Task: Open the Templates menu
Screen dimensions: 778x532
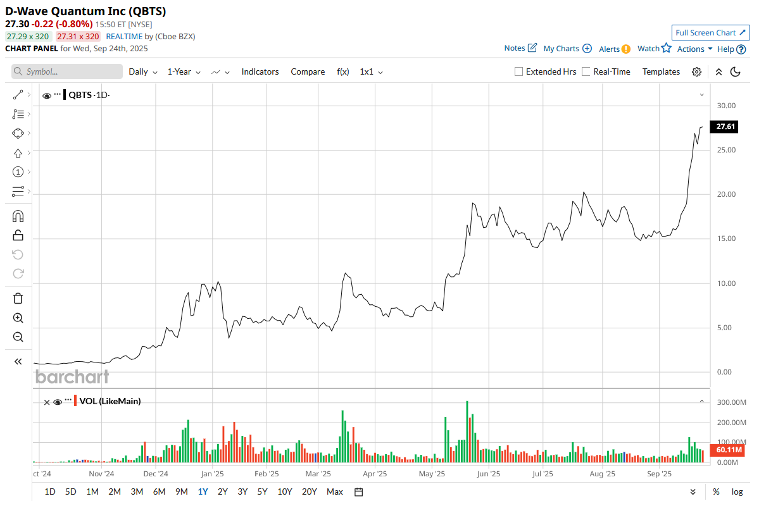Action: pyautogui.click(x=661, y=72)
